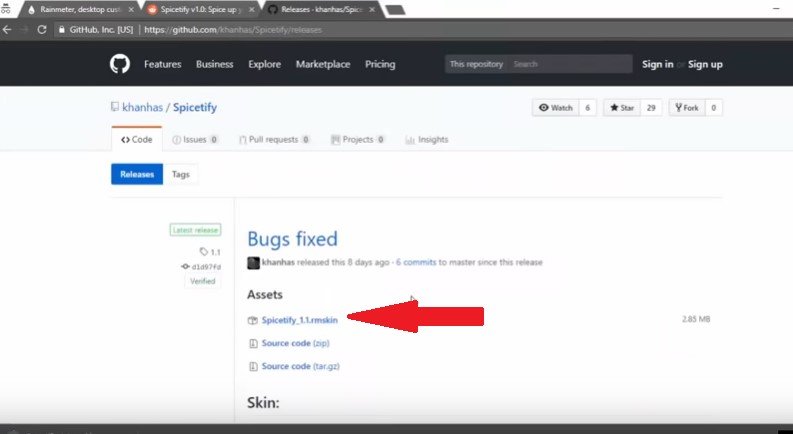Open the Bugs fixed release title
The width and height of the screenshot is (793, 434).
point(292,239)
